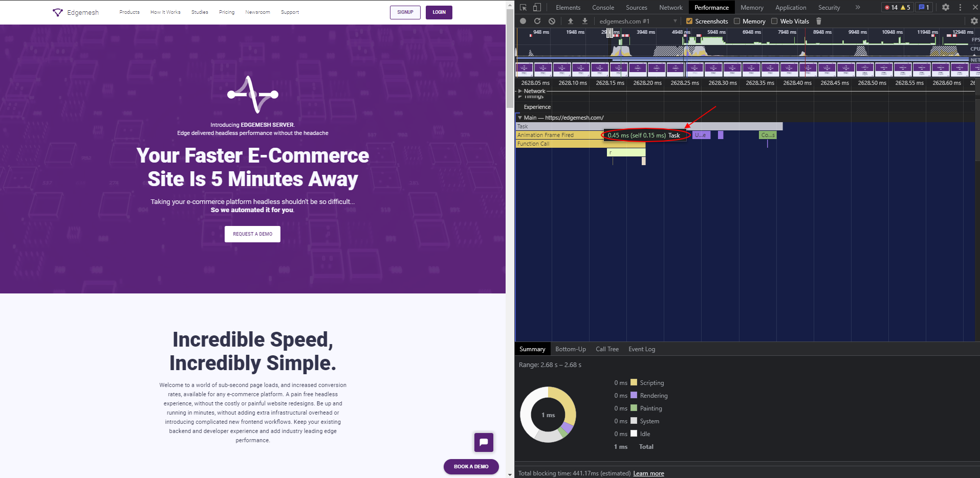Select the Function Call flame bar
This screenshot has height=478, width=980.
(580, 144)
